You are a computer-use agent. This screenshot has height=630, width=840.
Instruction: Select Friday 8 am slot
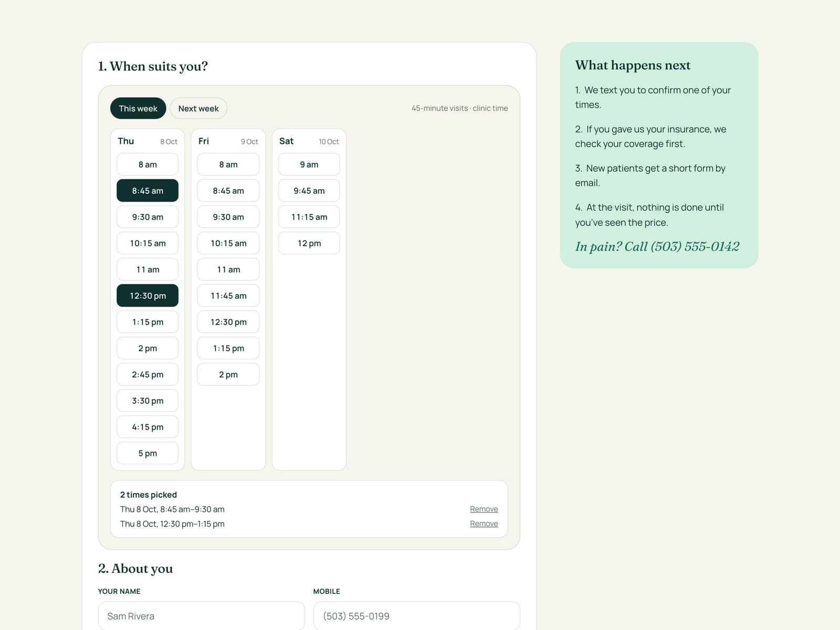point(228,164)
